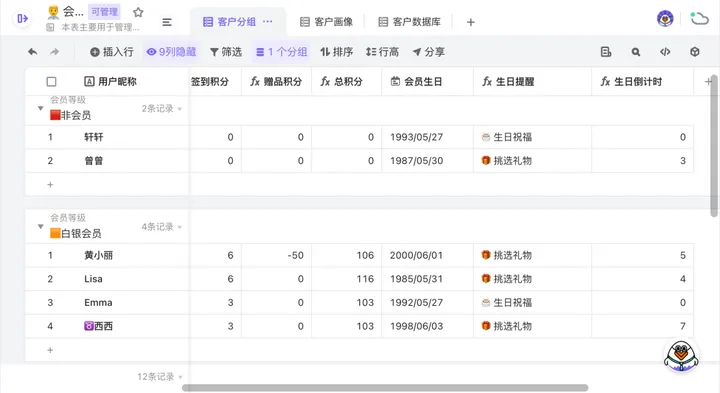Adjust 行高 row height
Screen dimensions: 720x393
point(382,52)
